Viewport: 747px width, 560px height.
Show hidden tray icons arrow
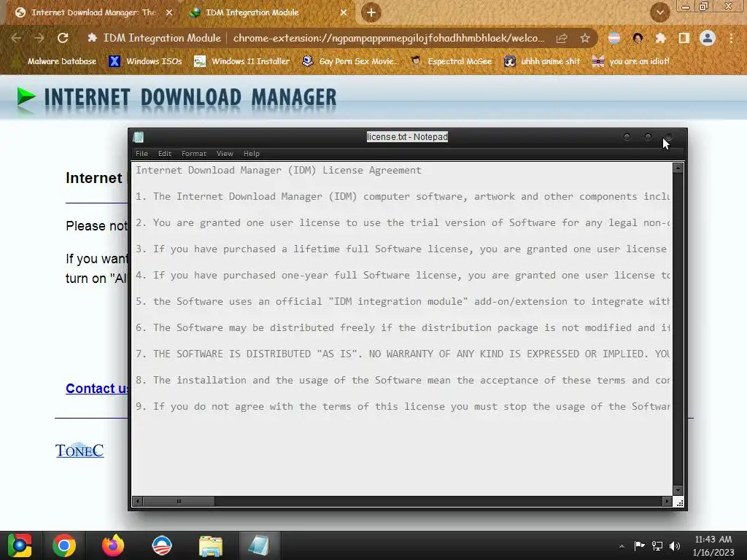pyautogui.click(x=622, y=546)
